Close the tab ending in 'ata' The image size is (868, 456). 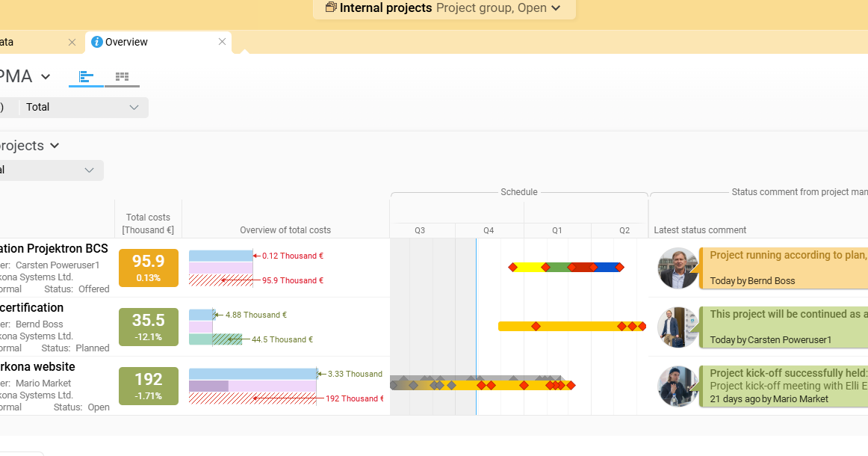coord(72,42)
